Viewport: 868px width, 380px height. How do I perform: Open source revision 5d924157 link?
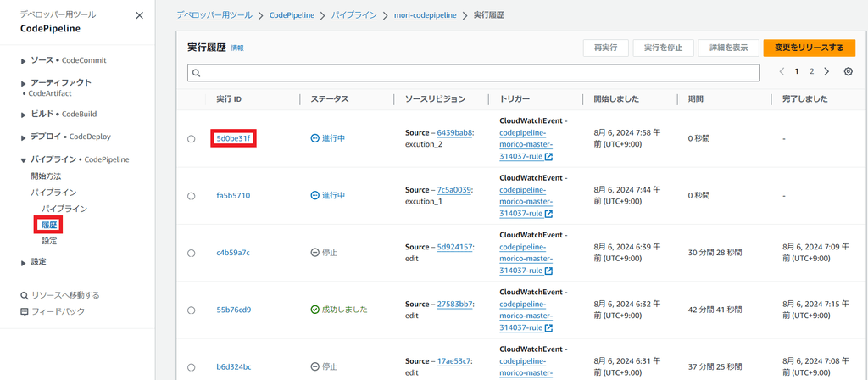tap(454, 247)
